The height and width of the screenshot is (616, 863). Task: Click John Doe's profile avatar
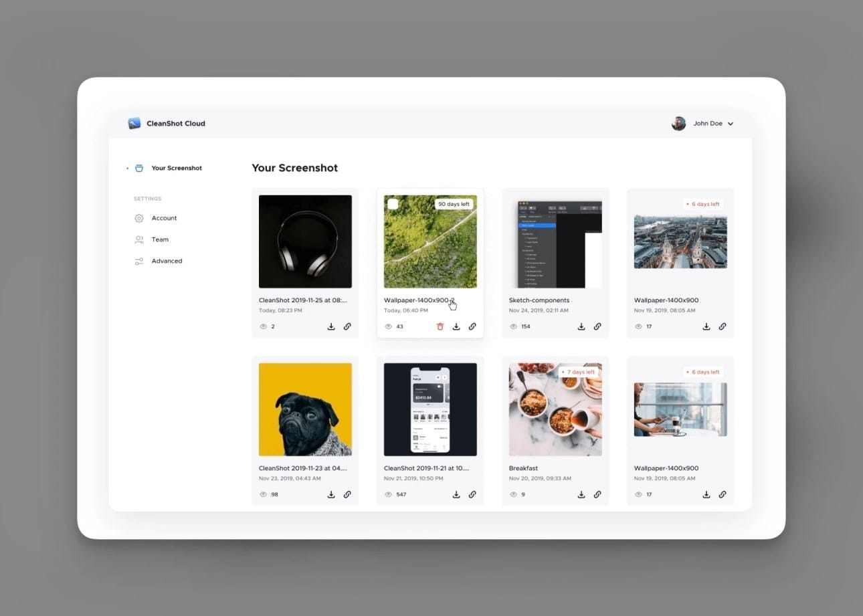click(678, 124)
